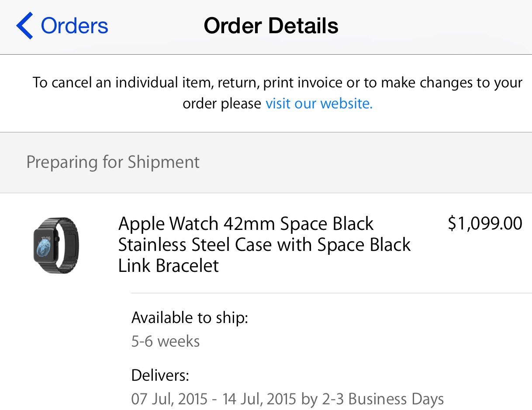Screen dimensions: 532x410
Task: Tap the Order Details title
Action: tap(271, 26)
